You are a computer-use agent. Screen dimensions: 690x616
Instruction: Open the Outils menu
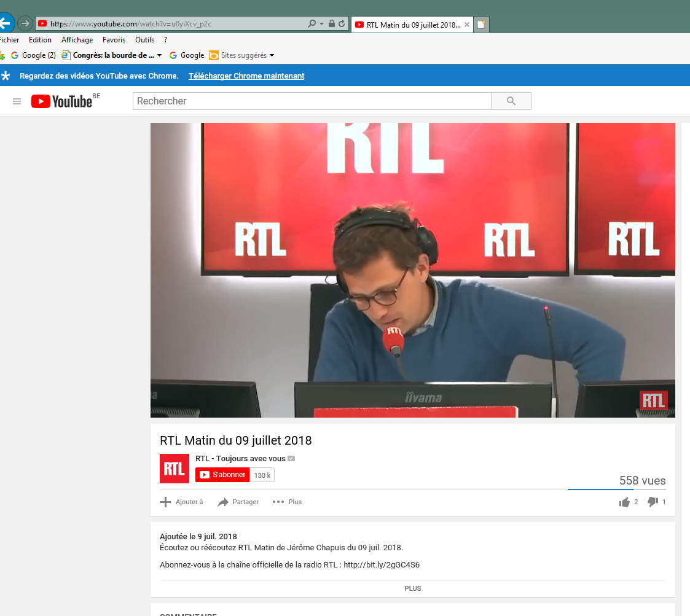coord(145,39)
